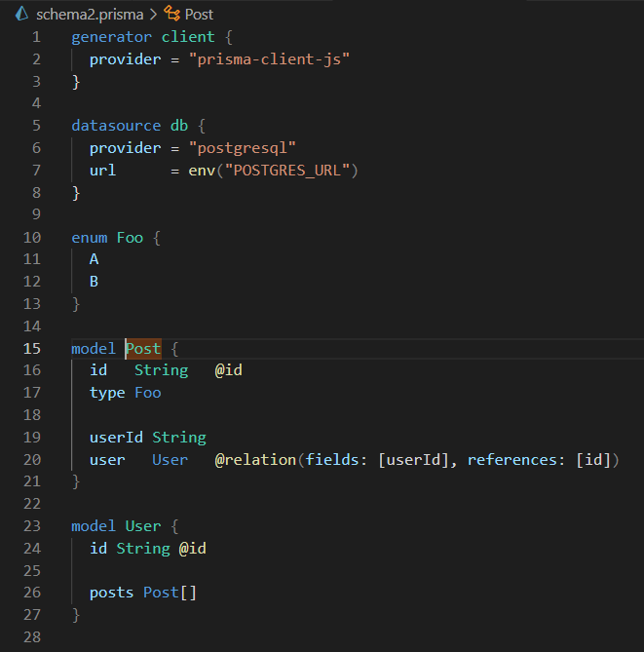
Task: Select the Post breadcrumb entry
Action: click(x=199, y=15)
